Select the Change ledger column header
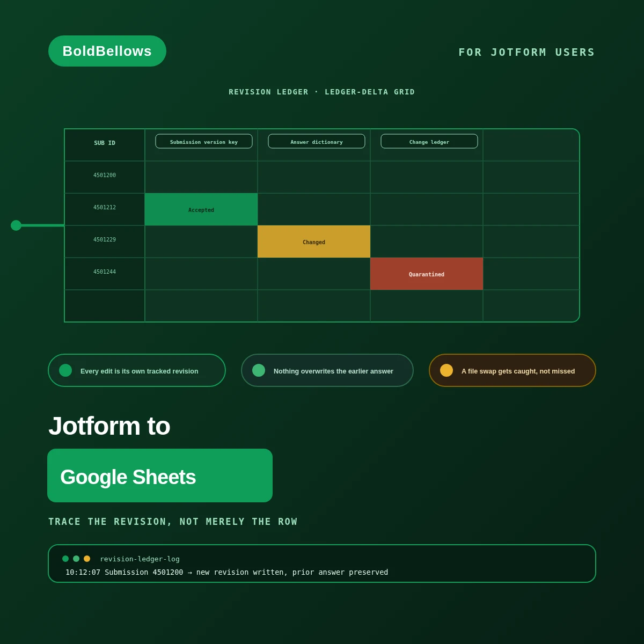 (x=429, y=141)
